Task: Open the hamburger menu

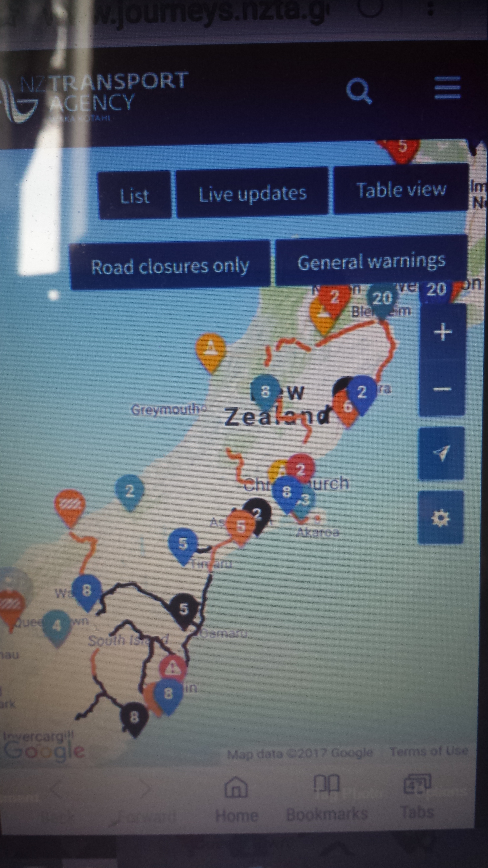Action: pos(447,88)
